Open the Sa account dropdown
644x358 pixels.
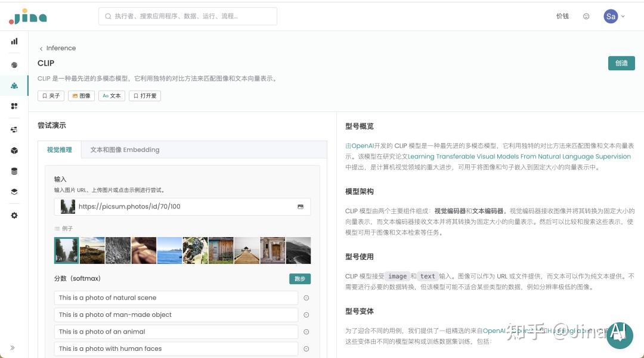pos(614,16)
